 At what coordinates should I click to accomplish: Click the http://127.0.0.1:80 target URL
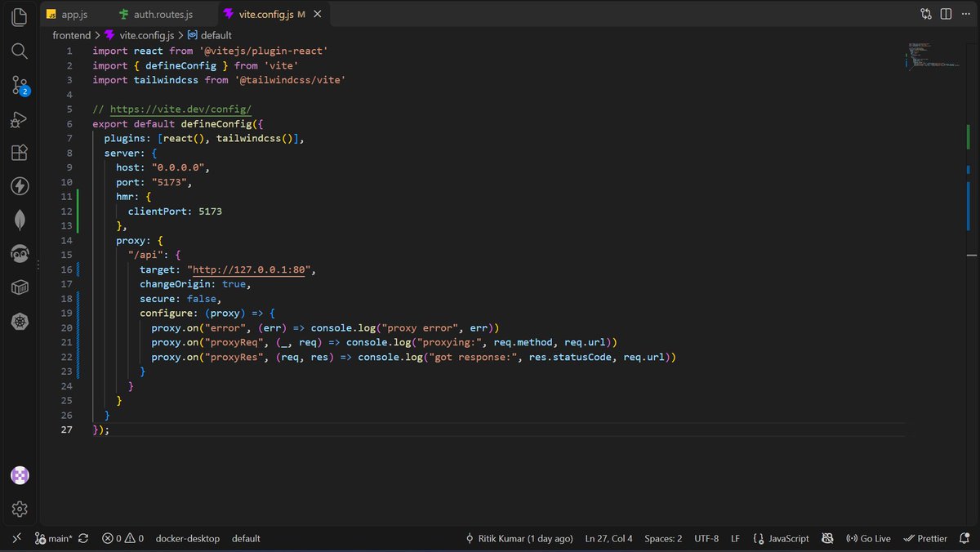click(249, 269)
